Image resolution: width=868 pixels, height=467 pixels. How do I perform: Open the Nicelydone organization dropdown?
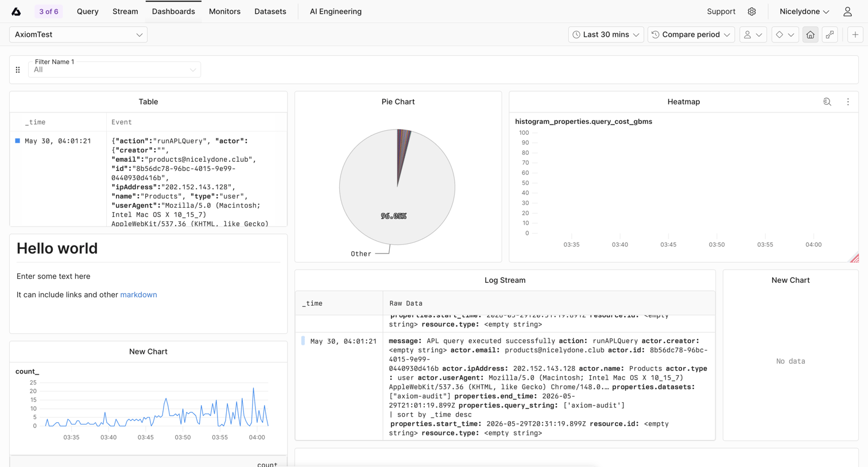[804, 11]
